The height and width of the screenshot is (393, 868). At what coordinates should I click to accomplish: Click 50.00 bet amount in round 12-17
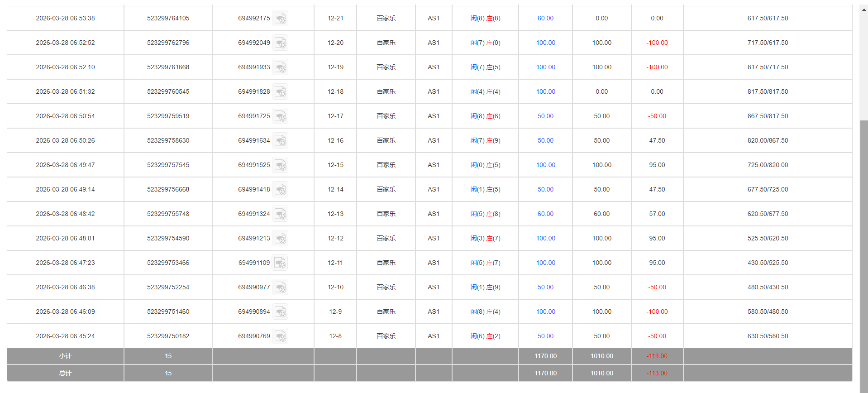click(545, 116)
